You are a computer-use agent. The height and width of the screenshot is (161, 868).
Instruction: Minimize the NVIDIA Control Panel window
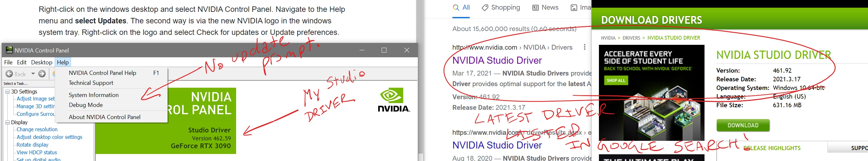click(362, 50)
